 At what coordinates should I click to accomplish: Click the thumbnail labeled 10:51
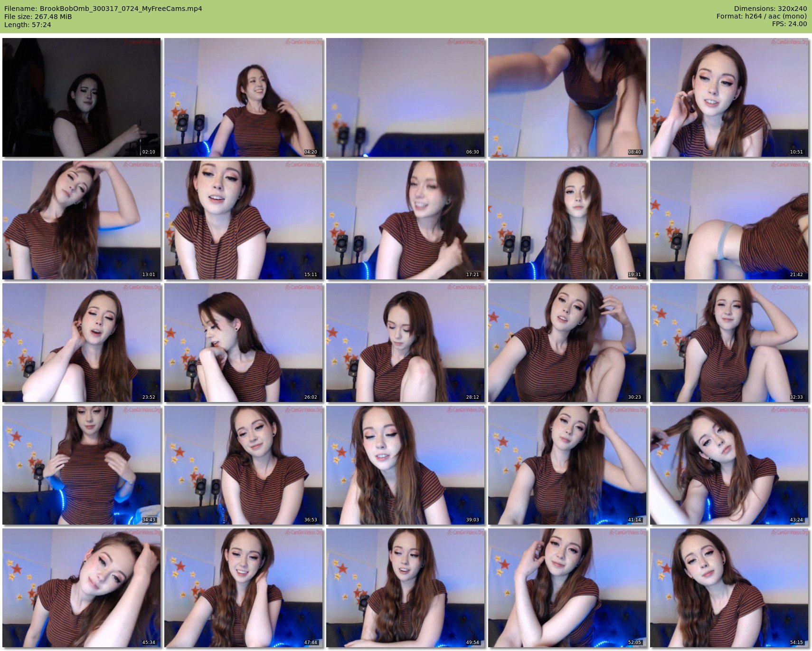click(729, 97)
